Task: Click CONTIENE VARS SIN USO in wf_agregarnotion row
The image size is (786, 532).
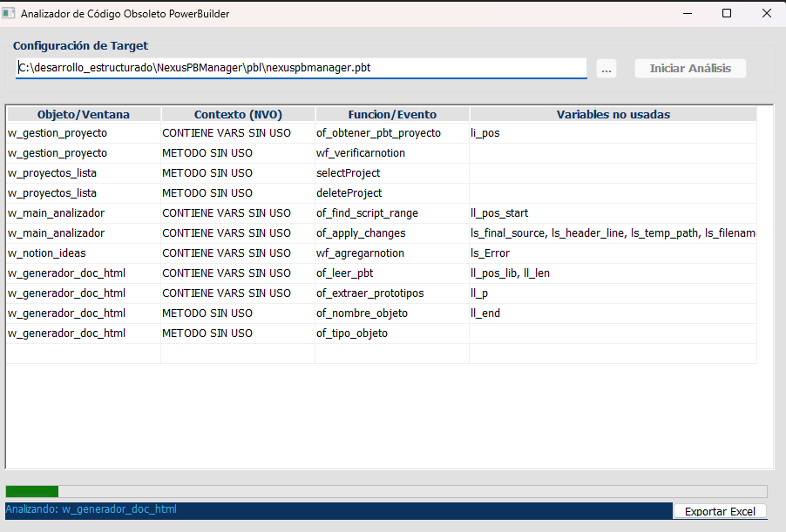Action: pyautogui.click(x=238, y=253)
